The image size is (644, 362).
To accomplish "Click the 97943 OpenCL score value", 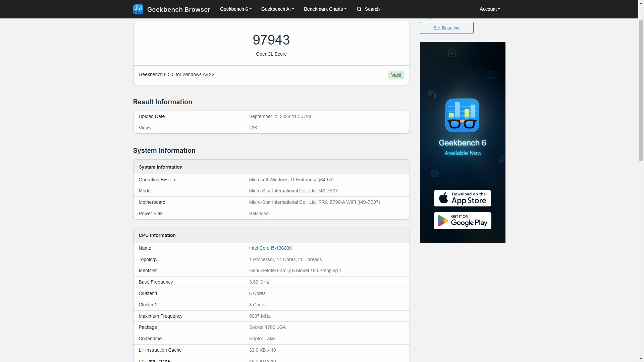I will tap(272, 40).
